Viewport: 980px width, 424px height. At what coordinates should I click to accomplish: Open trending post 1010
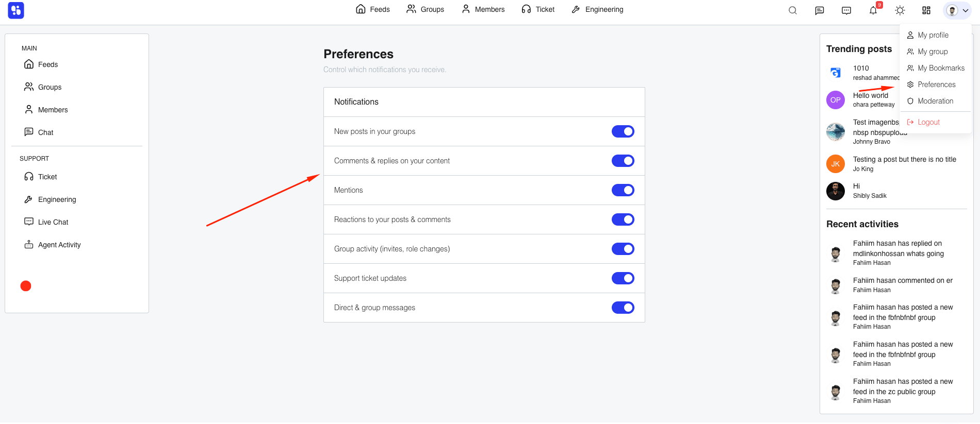861,68
